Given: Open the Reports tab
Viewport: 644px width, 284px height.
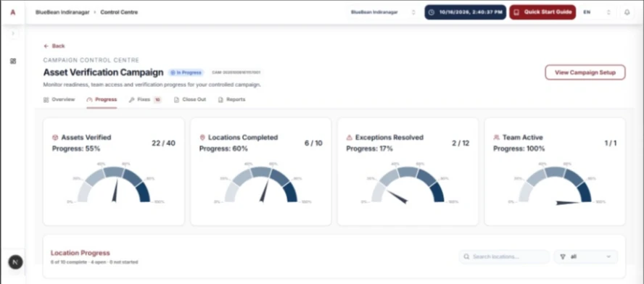Looking at the screenshot, I should point(231,99).
